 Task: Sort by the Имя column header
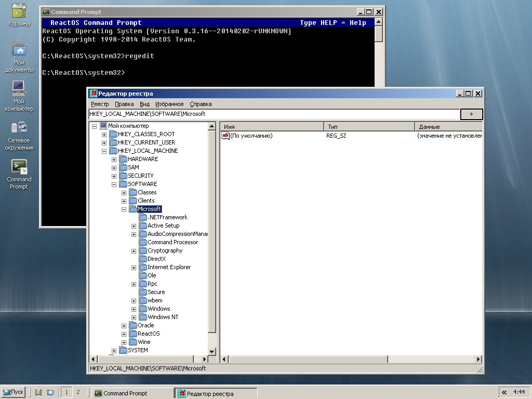[272, 127]
